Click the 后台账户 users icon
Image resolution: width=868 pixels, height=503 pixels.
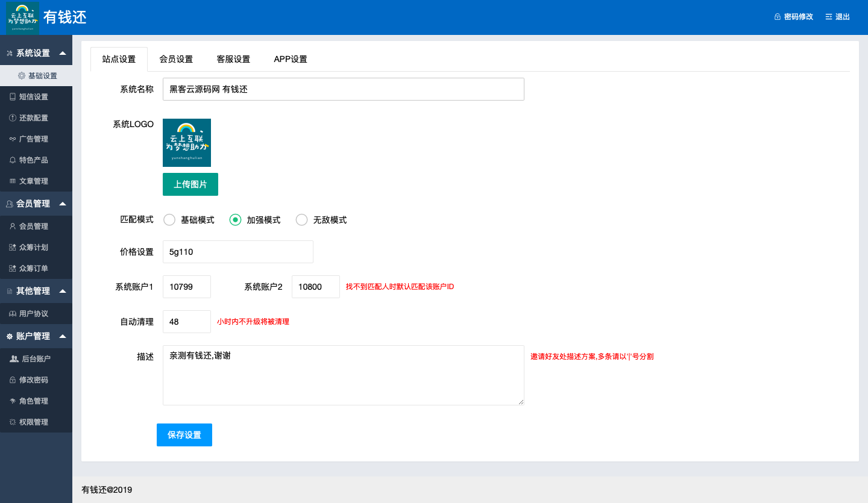coord(14,358)
